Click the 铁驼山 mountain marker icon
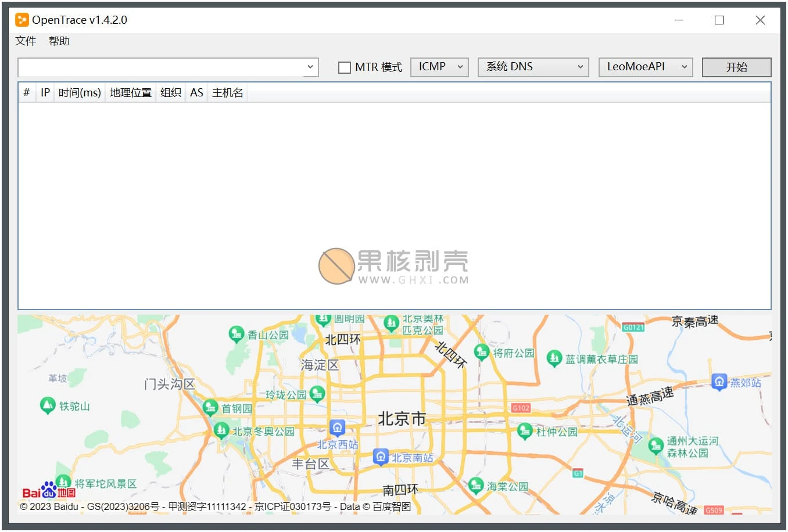788x532 pixels. [48, 405]
